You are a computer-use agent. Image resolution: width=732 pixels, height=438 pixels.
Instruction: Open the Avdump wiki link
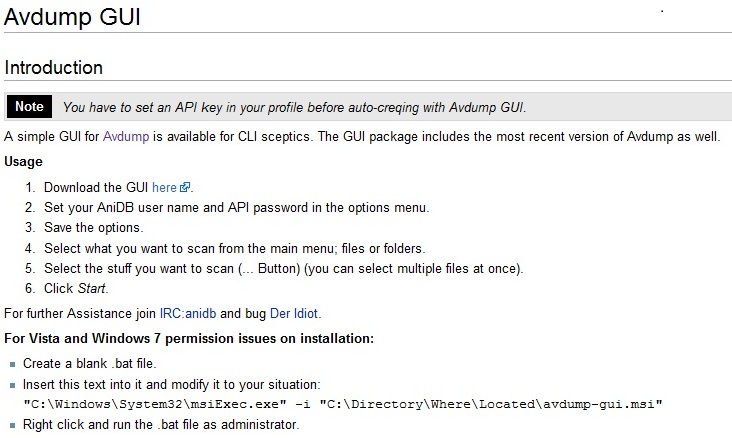click(x=126, y=137)
